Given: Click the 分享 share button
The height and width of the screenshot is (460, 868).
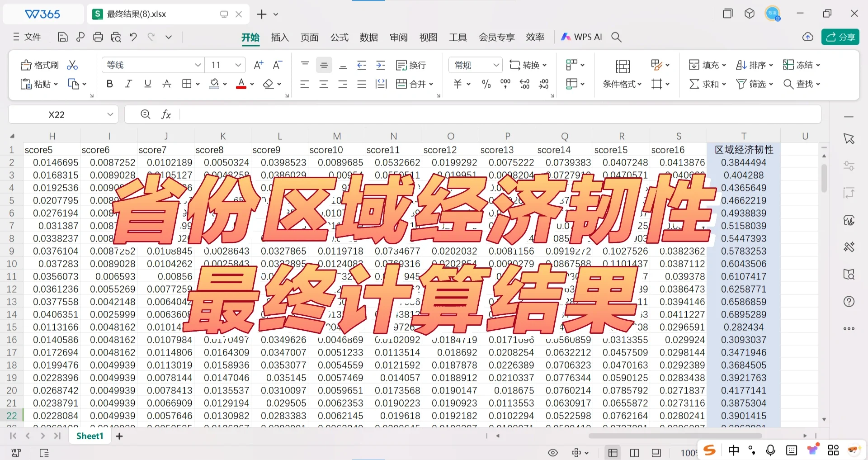Looking at the screenshot, I should [840, 37].
